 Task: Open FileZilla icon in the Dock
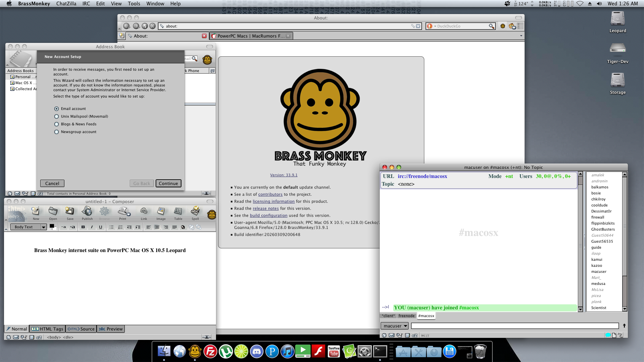tap(210, 351)
